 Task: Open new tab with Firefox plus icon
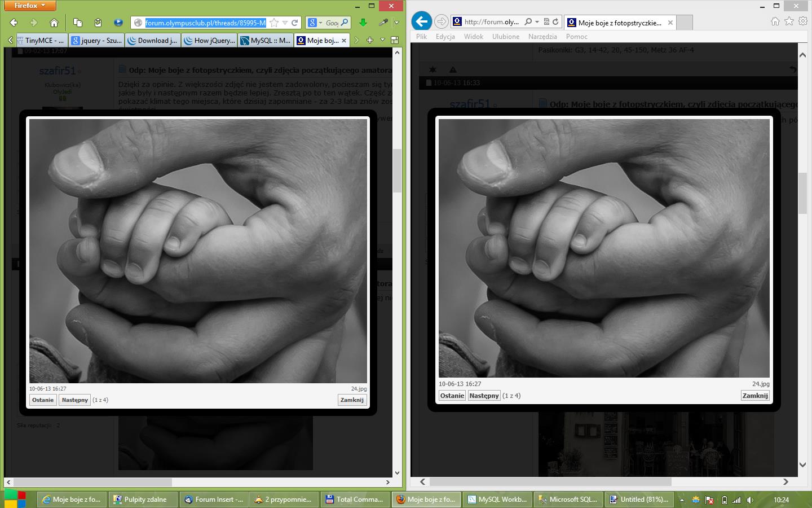point(370,40)
